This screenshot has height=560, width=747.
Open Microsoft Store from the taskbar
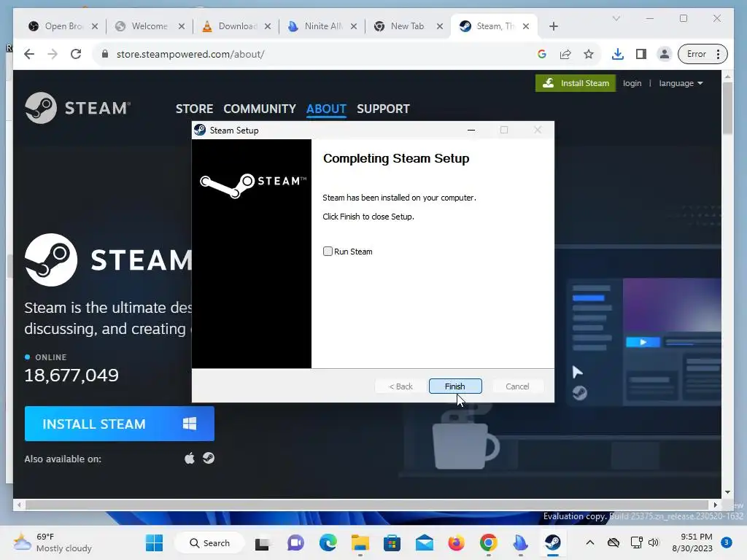pos(392,542)
